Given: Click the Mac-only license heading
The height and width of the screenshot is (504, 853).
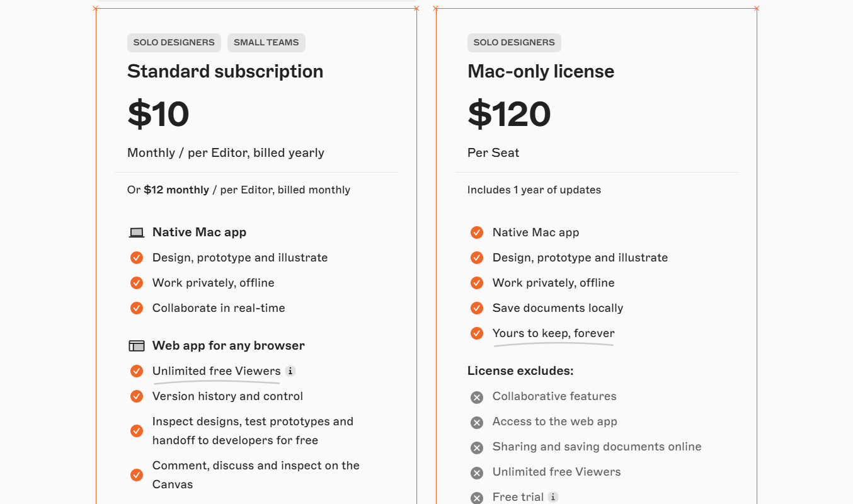Looking at the screenshot, I should click(x=541, y=71).
